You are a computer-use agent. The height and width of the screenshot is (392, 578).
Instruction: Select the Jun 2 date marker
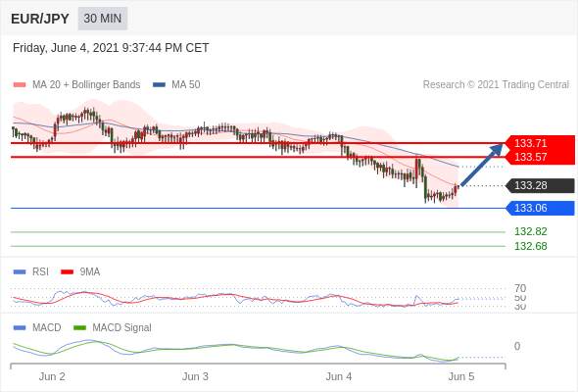52,376
